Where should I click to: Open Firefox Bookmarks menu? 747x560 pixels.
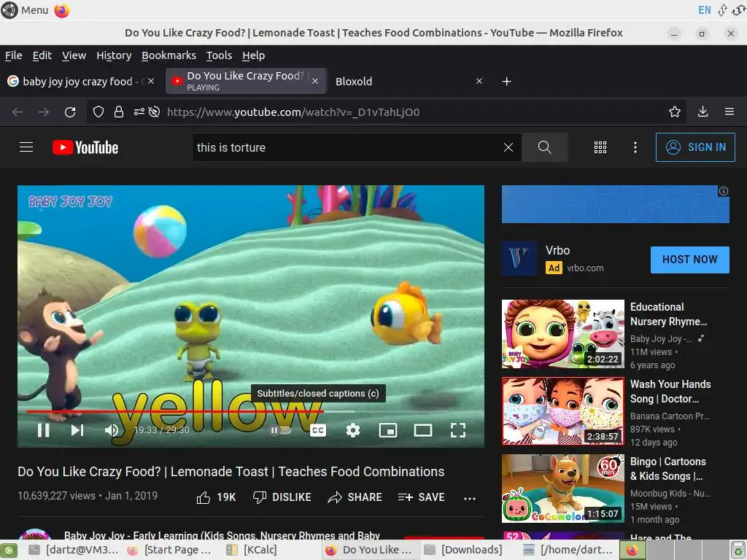[x=169, y=55]
